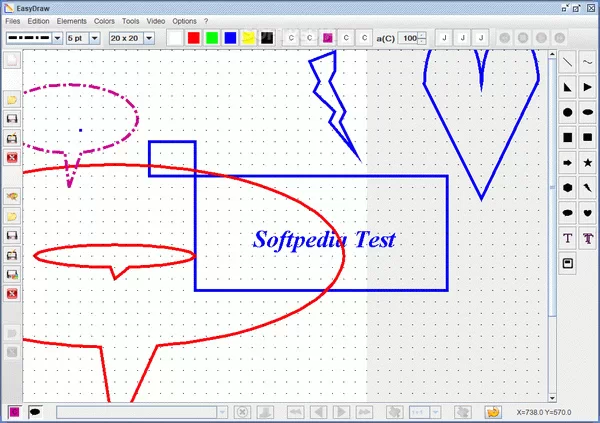Screen dimensions: 600x423
Task: Click the C button beside the black swatch
Action: 291,38
